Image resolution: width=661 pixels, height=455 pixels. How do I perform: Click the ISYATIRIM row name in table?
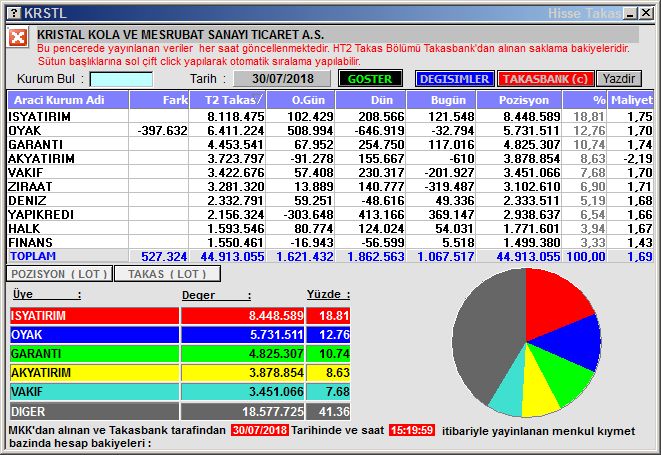(x=39, y=116)
